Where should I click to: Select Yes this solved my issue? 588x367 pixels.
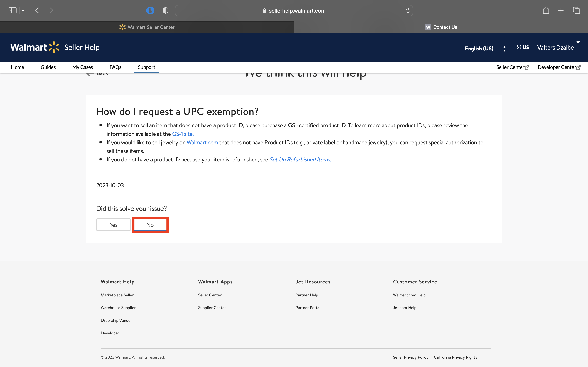tap(113, 224)
